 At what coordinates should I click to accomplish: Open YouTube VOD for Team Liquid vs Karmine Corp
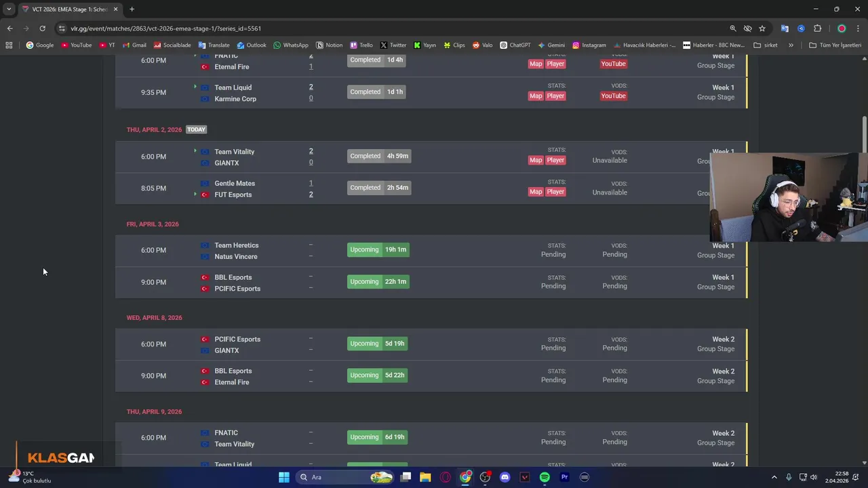point(613,96)
